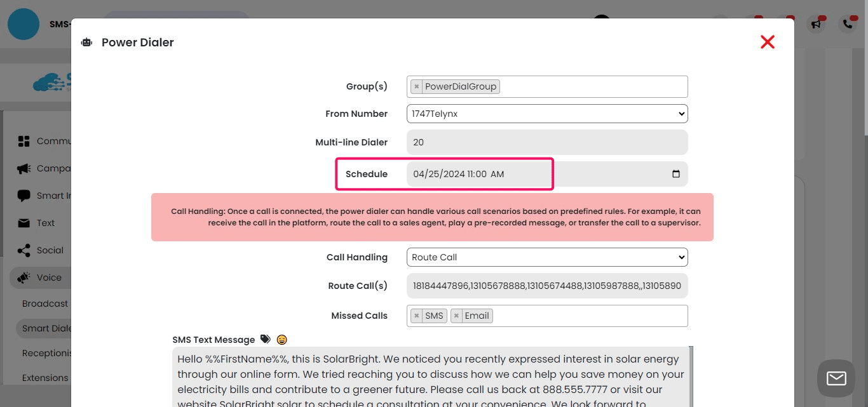This screenshot has height=407, width=868.
Task: Open the phone icon in top bar
Action: coord(848,24)
